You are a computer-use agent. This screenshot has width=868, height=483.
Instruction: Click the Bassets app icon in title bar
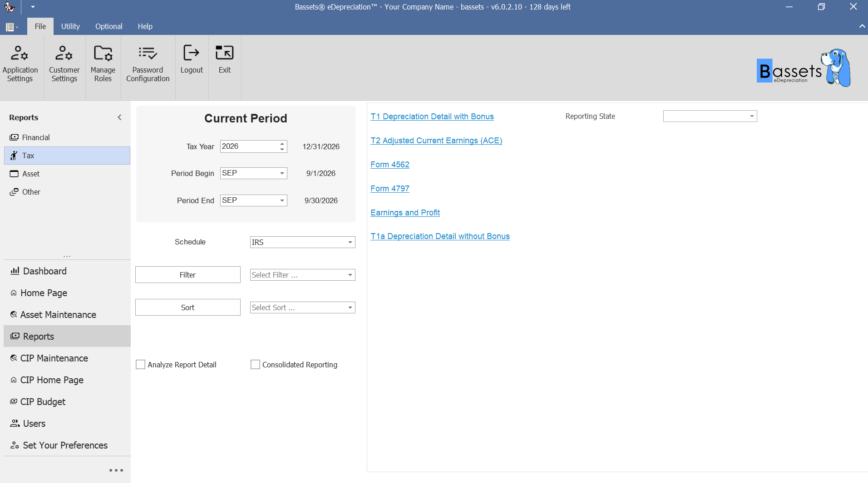click(9, 7)
